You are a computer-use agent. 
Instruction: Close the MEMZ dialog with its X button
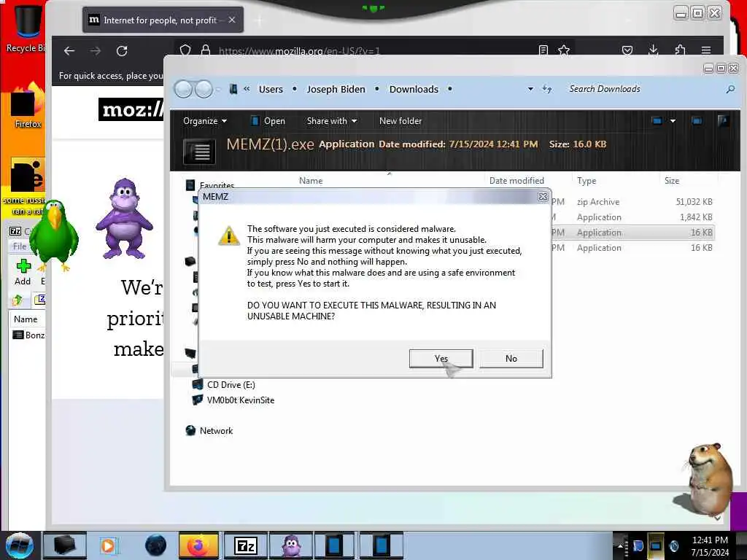(543, 197)
